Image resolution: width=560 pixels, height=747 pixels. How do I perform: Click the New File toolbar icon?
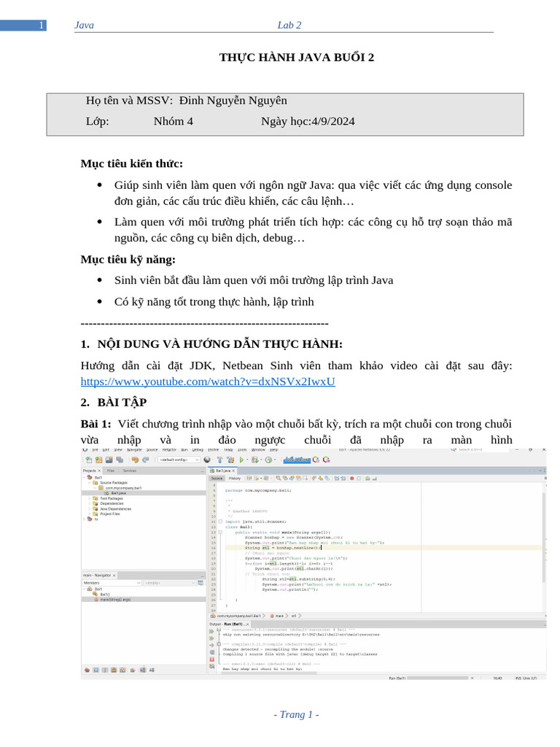coord(89,460)
